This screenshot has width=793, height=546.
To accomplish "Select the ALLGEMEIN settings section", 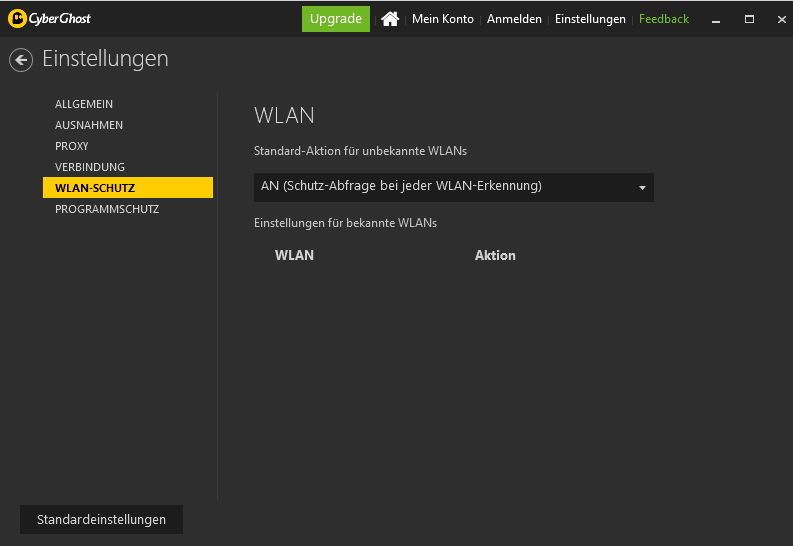I will click(84, 104).
